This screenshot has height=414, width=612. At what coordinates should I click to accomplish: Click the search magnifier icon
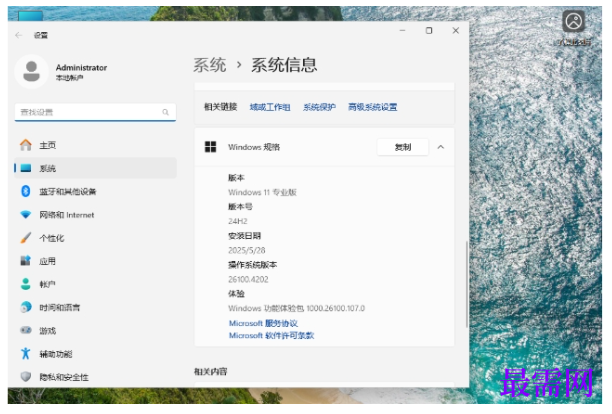165,112
